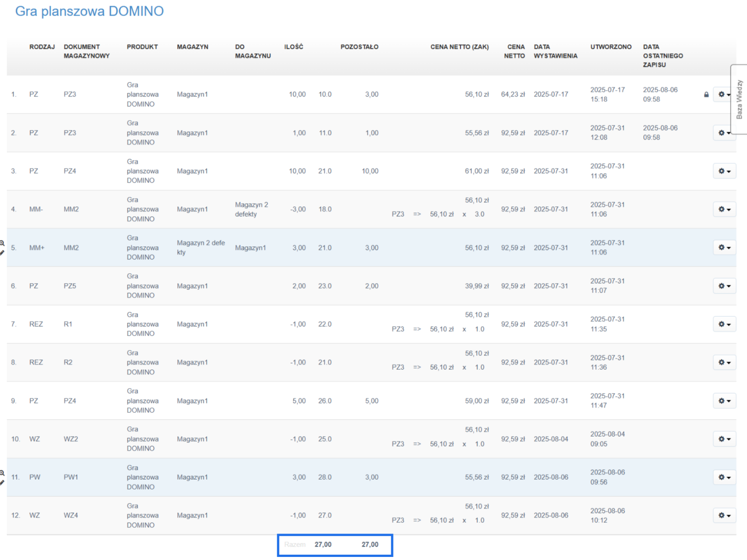Click the MM2 document in row 4
This screenshot has height=560, width=747.
tap(71, 209)
